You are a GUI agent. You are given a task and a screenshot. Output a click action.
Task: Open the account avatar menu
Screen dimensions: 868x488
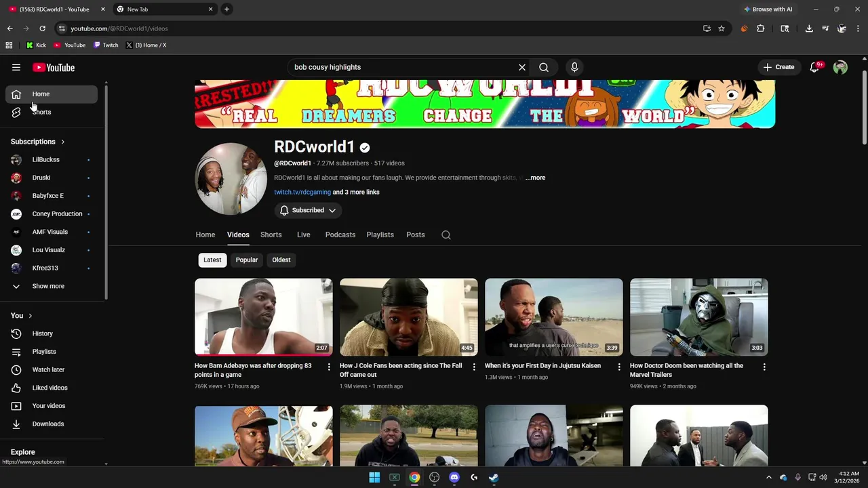pos(840,67)
